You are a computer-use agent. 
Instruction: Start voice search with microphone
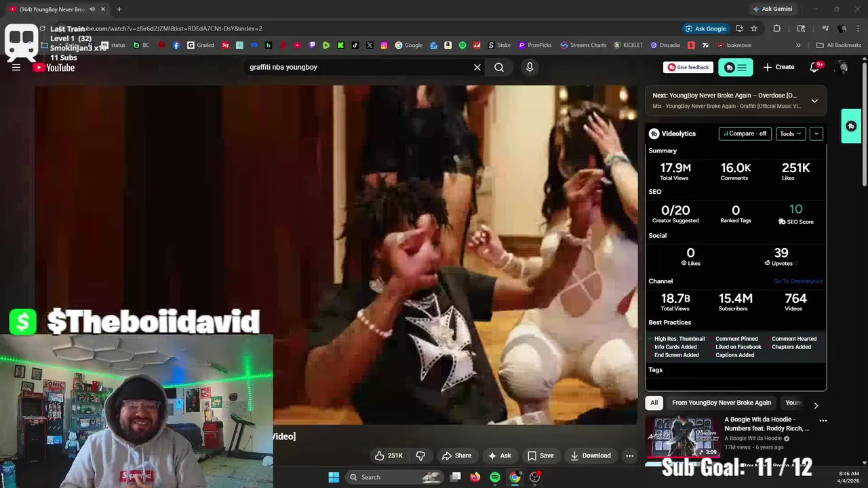pyautogui.click(x=530, y=67)
